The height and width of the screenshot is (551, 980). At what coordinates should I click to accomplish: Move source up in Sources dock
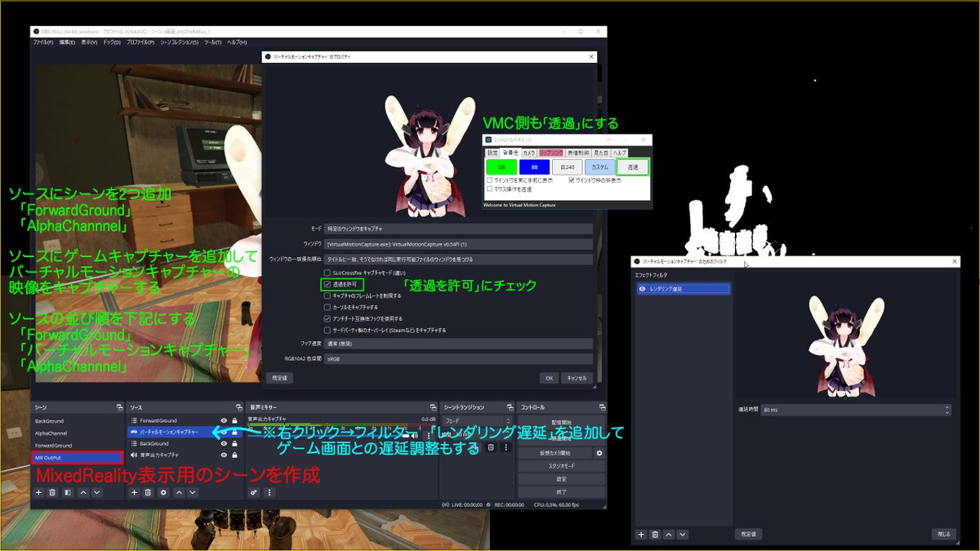pyautogui.click(x=178, y=492)
